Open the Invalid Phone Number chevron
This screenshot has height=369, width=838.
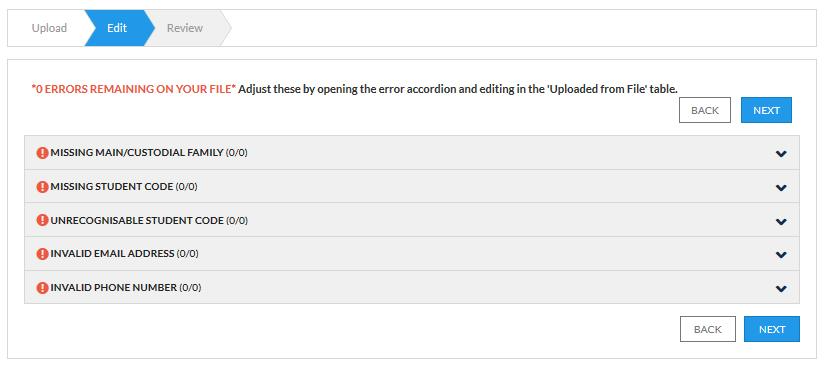(781, 289)
